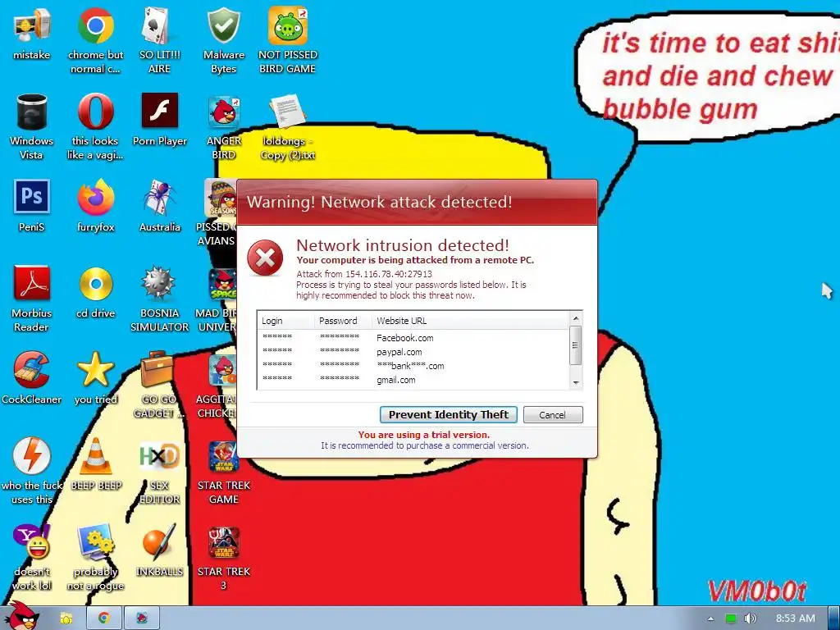This screenshot has height=630, width=840.
Task: Open the Australia spider solitaire icon
Action: [160, 198]
